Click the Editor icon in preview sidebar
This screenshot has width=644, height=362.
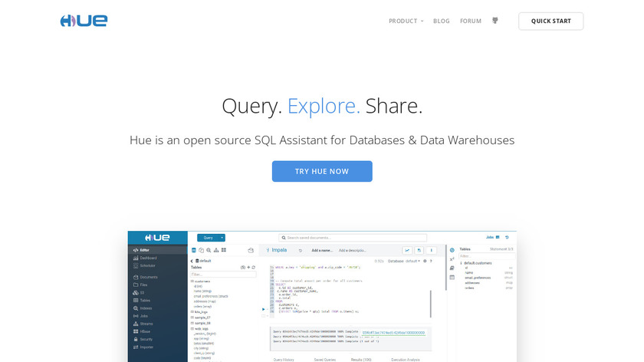tap(136, 250)
